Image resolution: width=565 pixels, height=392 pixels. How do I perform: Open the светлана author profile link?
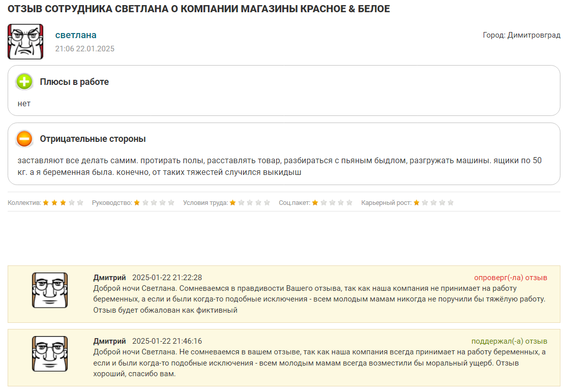click(x=76, y=35)
